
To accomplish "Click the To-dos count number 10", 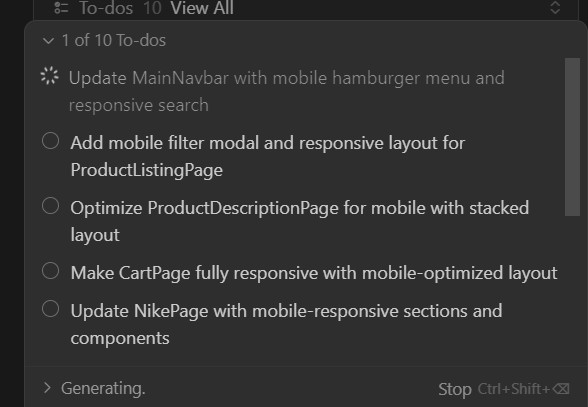I will (x=152, y=8).
